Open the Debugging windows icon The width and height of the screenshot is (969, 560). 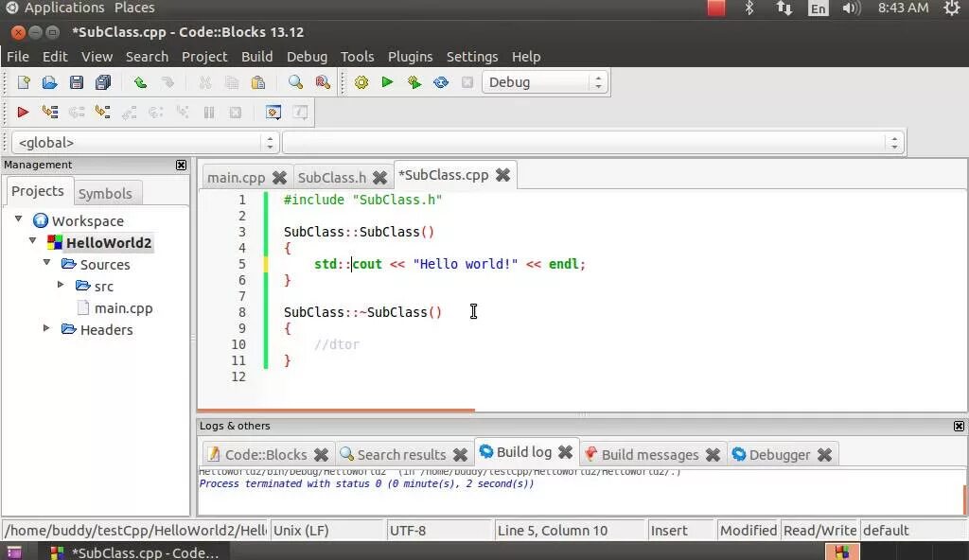click(273, 112)
